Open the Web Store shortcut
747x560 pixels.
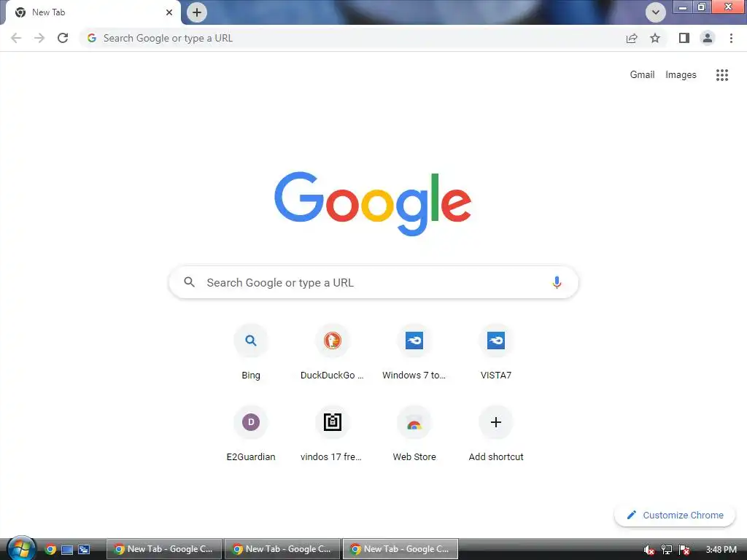pyautogui.click(x=414, y=435)
